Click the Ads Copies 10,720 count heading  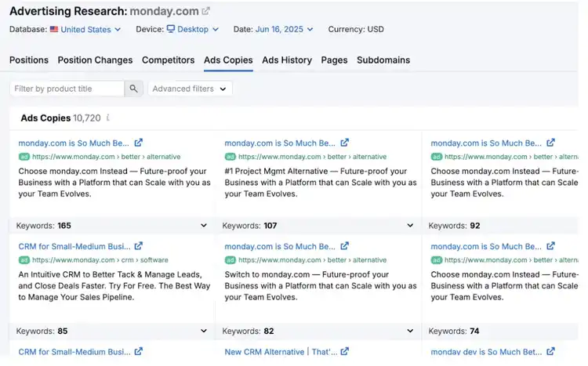tap(60, 118)
